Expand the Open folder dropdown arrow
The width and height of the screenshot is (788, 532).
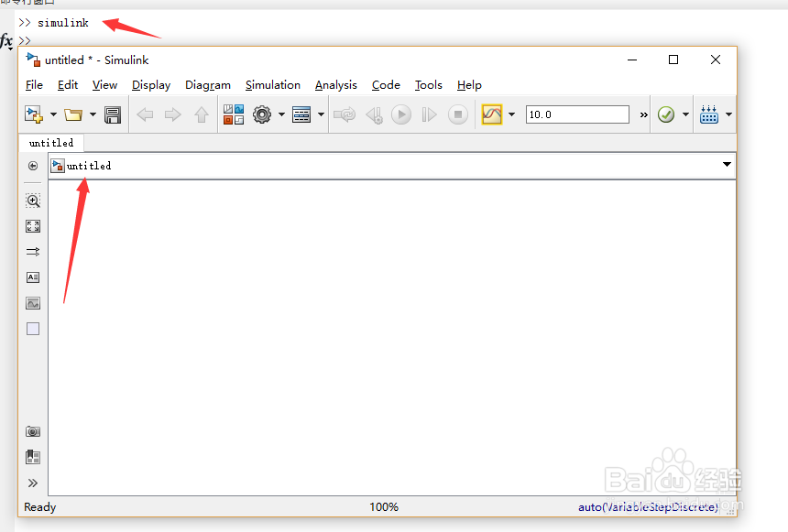(93, 114)
